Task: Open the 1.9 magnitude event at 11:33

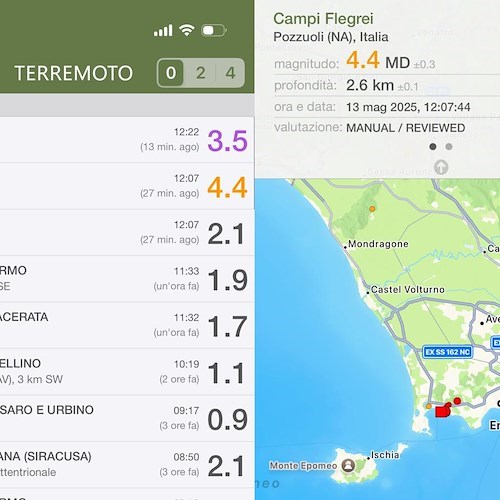Action: [x=127, y=279]
